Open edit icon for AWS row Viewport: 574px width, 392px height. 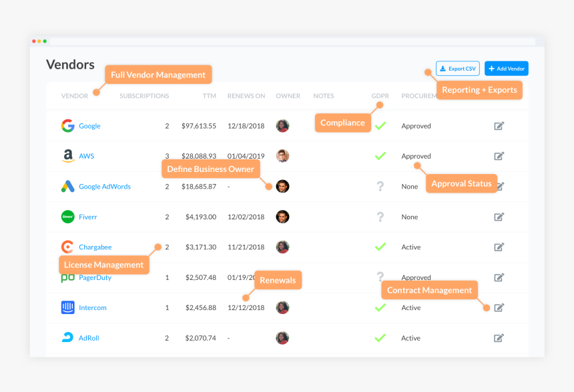coord(499,156)
